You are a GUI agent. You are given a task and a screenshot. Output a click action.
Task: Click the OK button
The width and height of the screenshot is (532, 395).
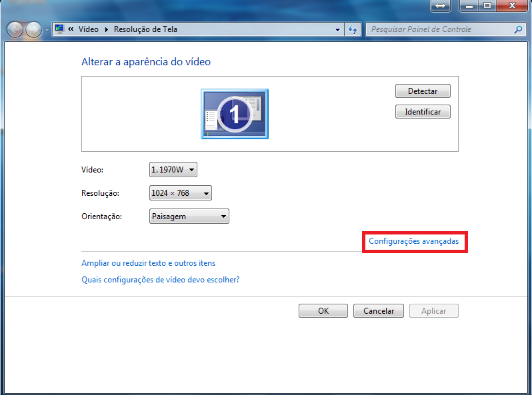tap(323, 311)
